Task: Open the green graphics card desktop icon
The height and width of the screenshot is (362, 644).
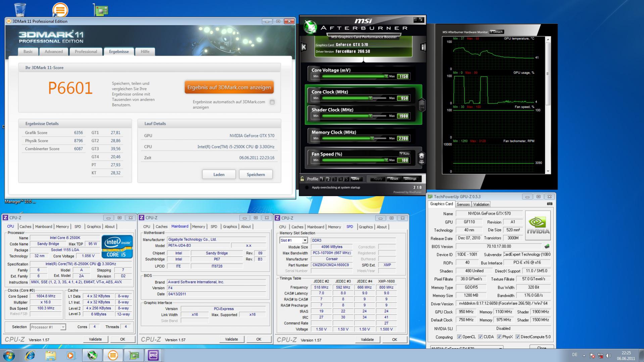Action: click(x=101, y=10)
